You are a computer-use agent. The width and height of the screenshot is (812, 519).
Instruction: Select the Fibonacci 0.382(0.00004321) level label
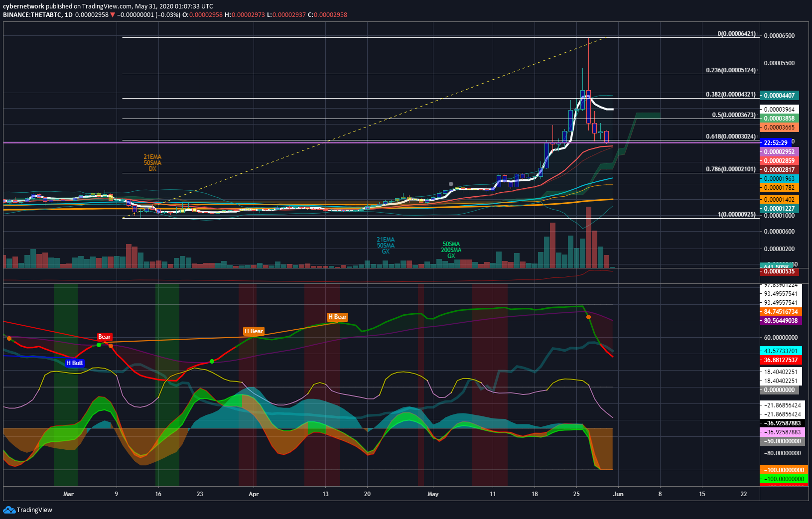coord(731,95)
